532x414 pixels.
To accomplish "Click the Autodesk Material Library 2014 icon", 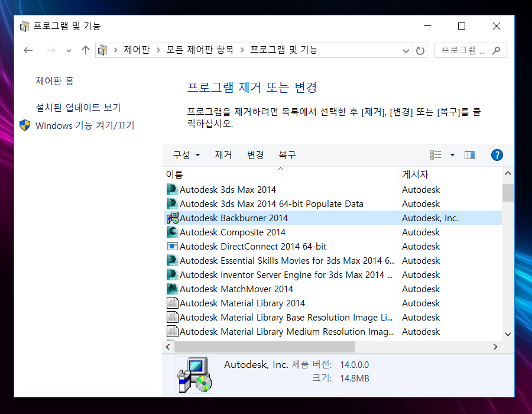I will (173, 303).
